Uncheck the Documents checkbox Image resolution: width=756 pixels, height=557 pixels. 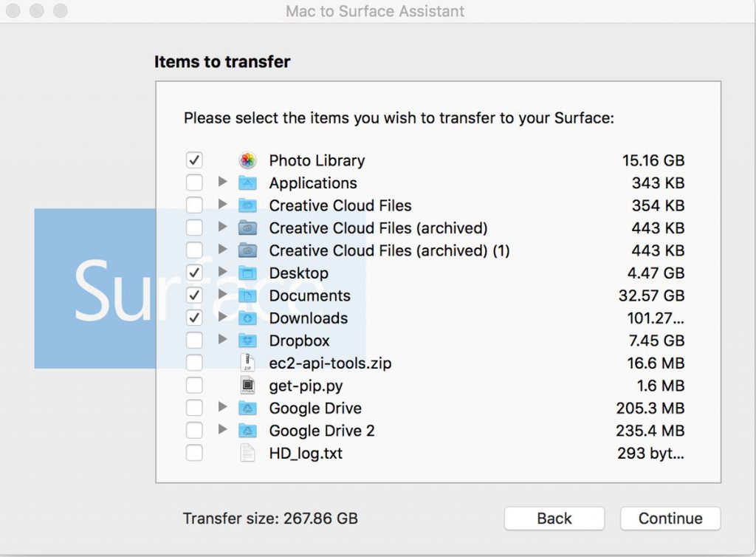pos(194,295)
